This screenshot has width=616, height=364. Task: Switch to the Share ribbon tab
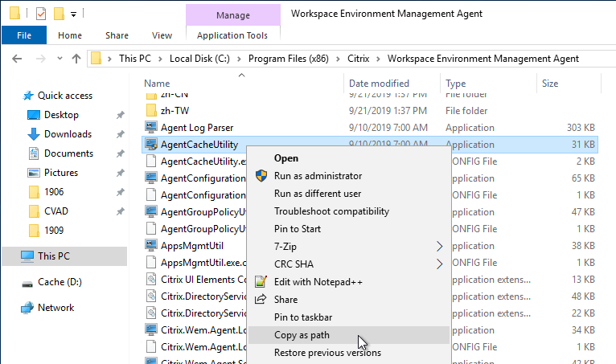click(x=117, y=35)
